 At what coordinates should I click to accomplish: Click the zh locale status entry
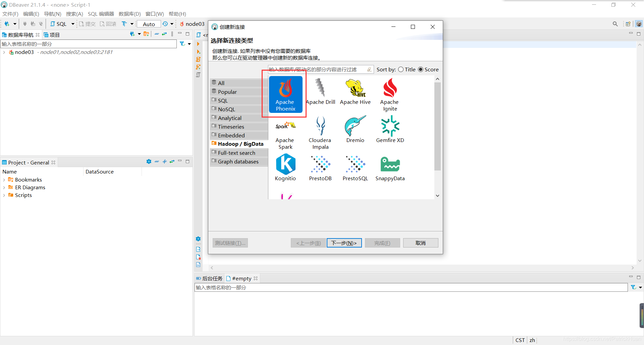click(532, 340)
